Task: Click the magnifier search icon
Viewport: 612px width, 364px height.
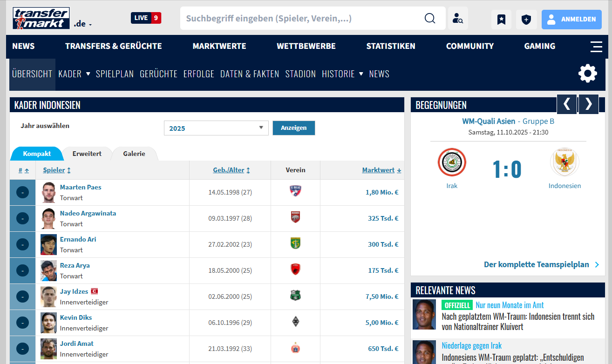Action: [429, 19]
